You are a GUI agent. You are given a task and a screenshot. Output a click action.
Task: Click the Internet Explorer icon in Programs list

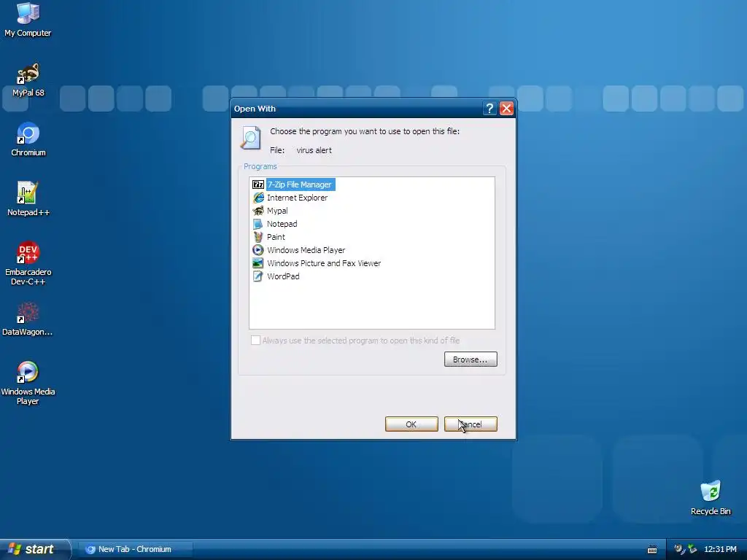point(258,198)
